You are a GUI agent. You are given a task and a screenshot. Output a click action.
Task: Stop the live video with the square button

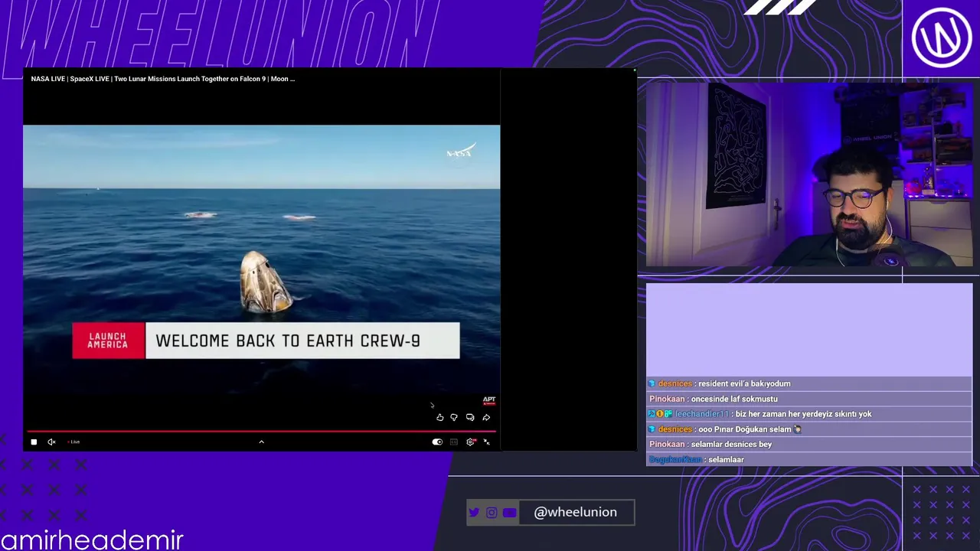coord(34,442)
